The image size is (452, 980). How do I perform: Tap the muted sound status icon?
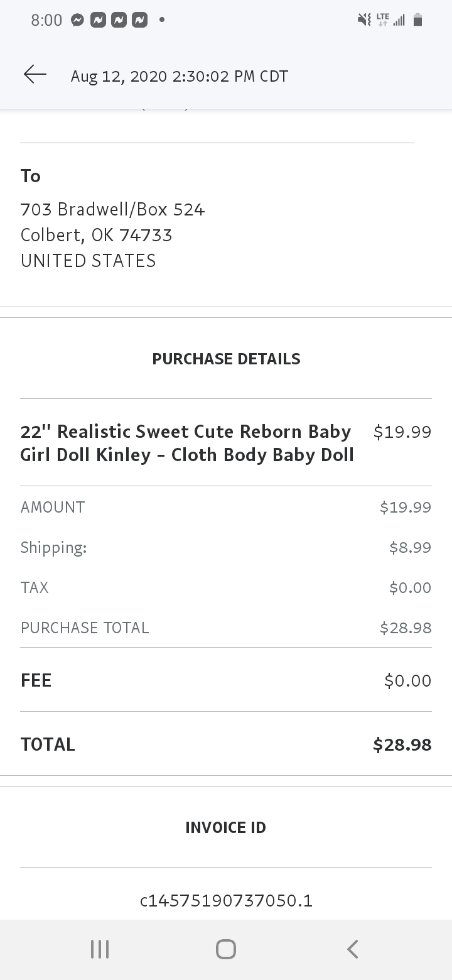(x=365, y=20)
